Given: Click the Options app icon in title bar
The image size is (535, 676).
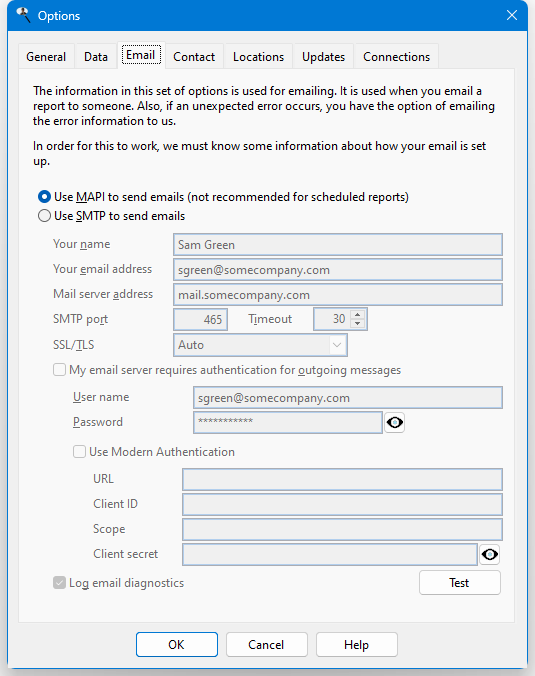Looking at the screenshot, I should click(x=23, y=15).
